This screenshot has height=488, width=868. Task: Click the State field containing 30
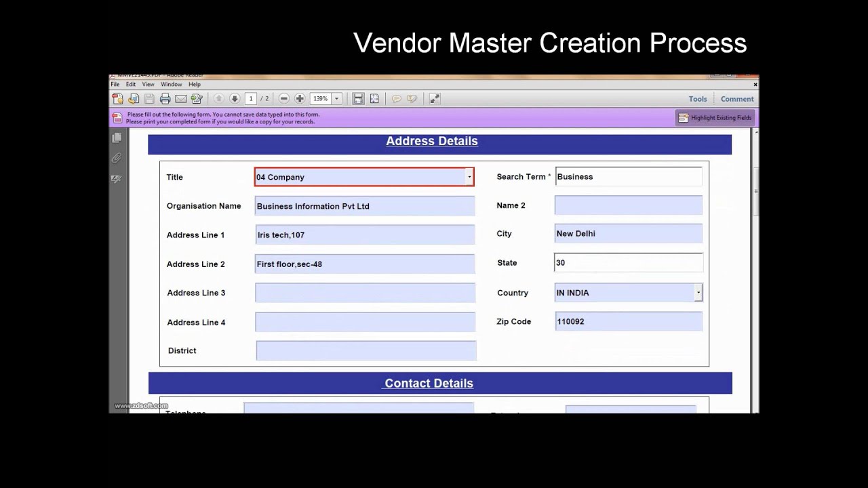(x=629, y=262)
